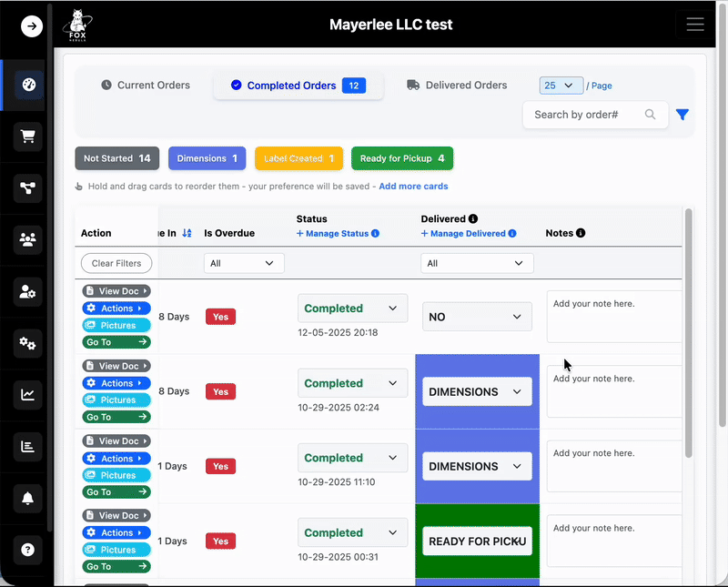Open the hamburger menu in header
This screenshot has width=728, height=587.
pyautogui.click(x=695, y=25)
